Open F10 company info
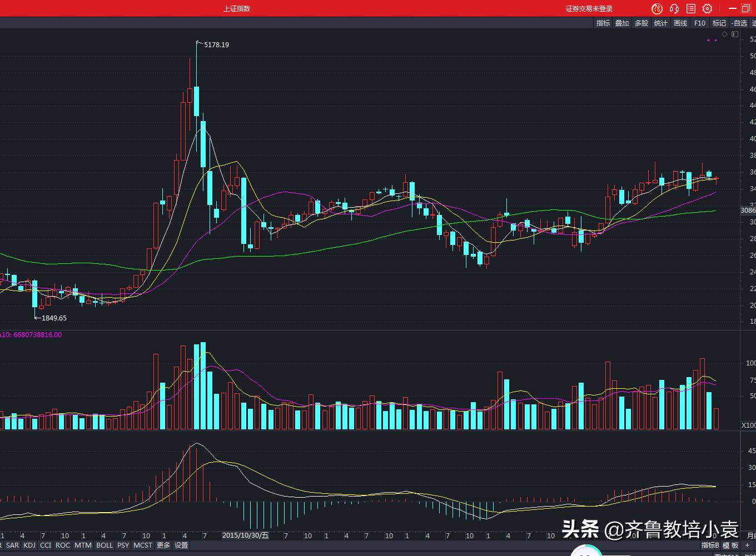 click(x=699, y=23)
